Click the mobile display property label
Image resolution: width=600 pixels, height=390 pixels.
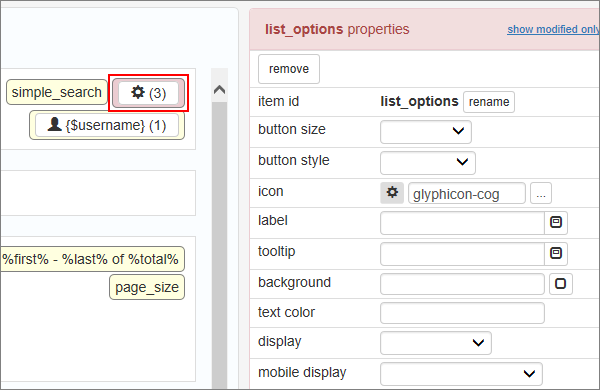point(302,372)
